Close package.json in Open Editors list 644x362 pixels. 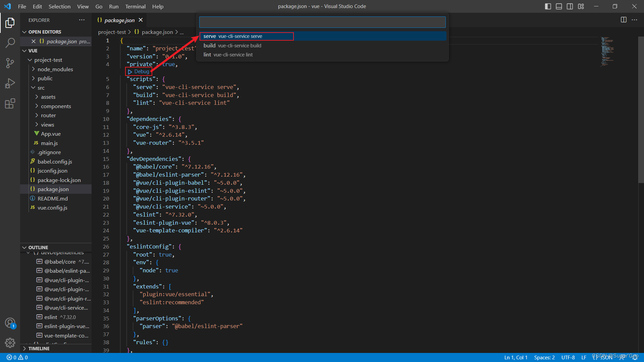tap(34, 41)
